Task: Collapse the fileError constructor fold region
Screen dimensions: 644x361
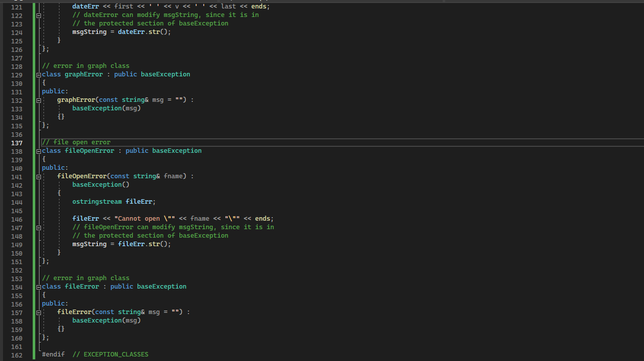Action: (x=38, y=312)
